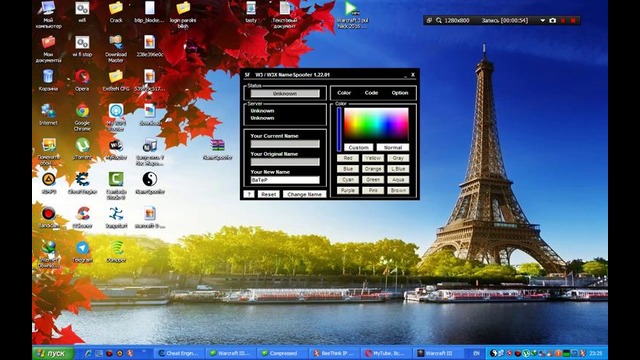Expand the recorder bar dropdown arrow
Image resolution: width=640 pixels, height=360 pixels.
click(542, 20)
